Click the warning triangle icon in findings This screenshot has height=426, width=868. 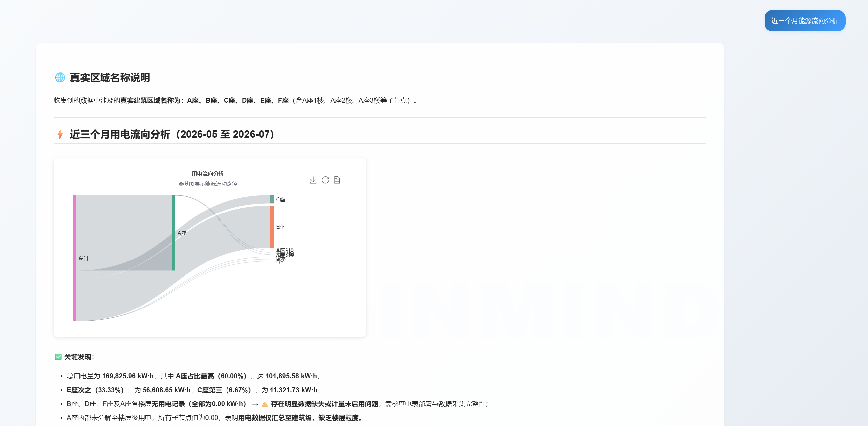[x=265, y=404]
